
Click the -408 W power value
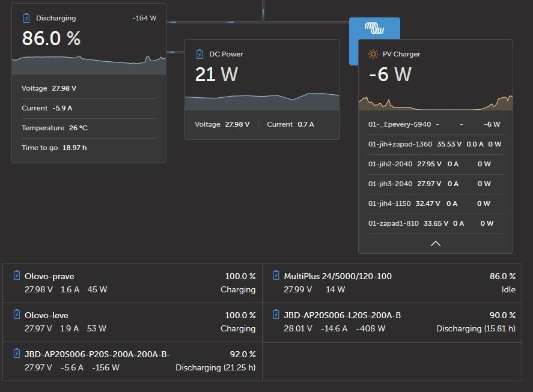[371, 328]
